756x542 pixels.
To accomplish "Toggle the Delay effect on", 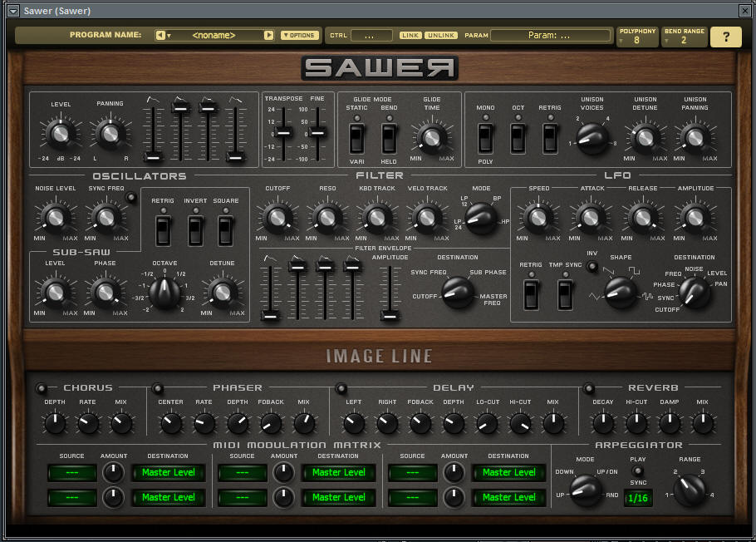I will point(341,388).
